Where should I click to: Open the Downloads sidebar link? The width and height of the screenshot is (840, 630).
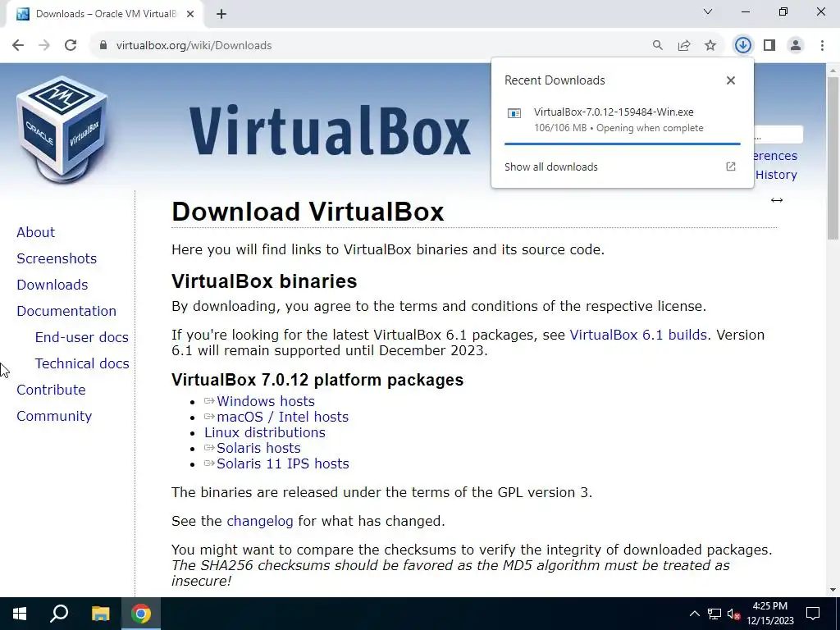pos(52,285)
